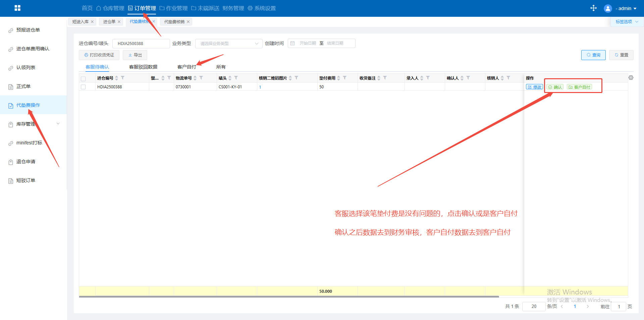Click filter icon on 物流单号 column

click(x=201, y=78)
